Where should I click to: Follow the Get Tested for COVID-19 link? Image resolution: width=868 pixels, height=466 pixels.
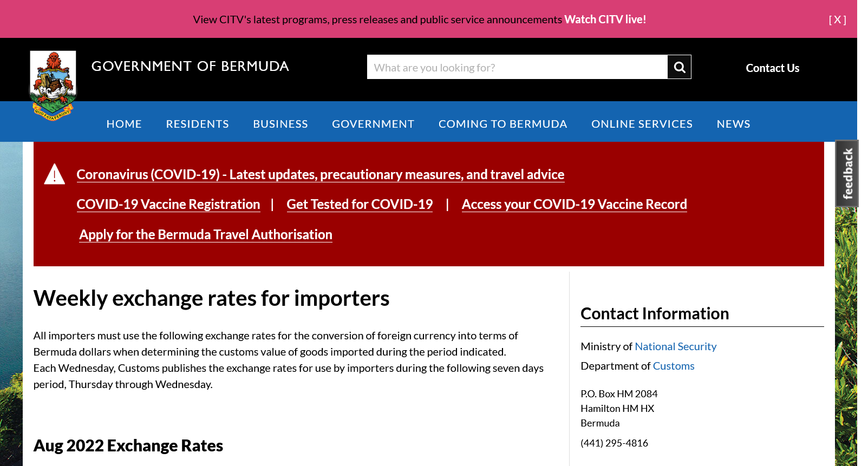360,204
